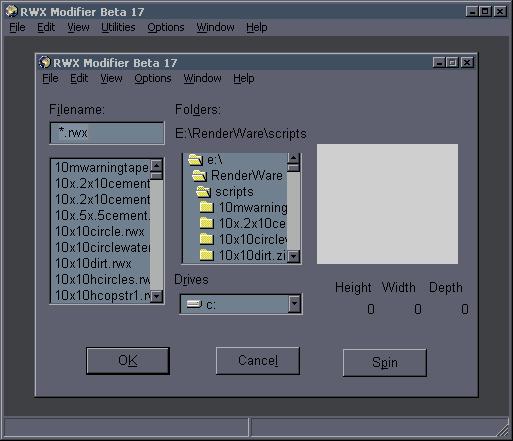Click the Spin preview button
The width and height of the screenshot is (513, 441).
coord(385,363)
